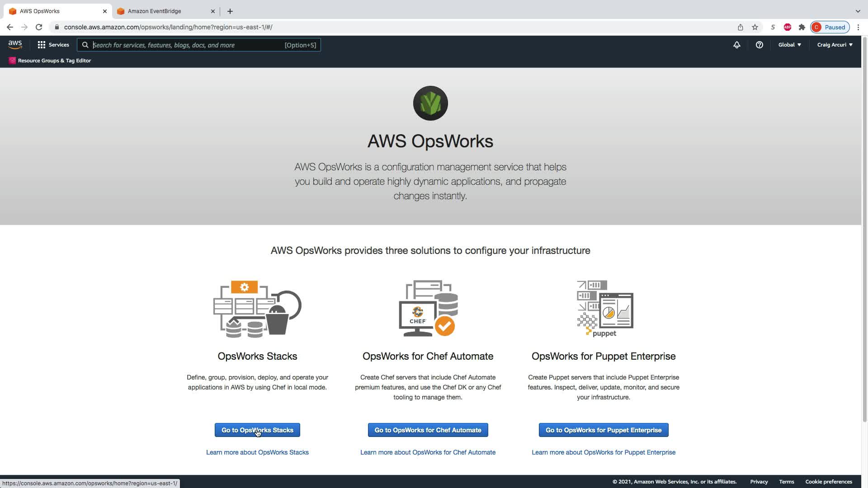This screenshot has width=868, height=488.
Task: Click Go to OpsWorks for Puppet Enterprise
Action: click(x=603, y=430)
